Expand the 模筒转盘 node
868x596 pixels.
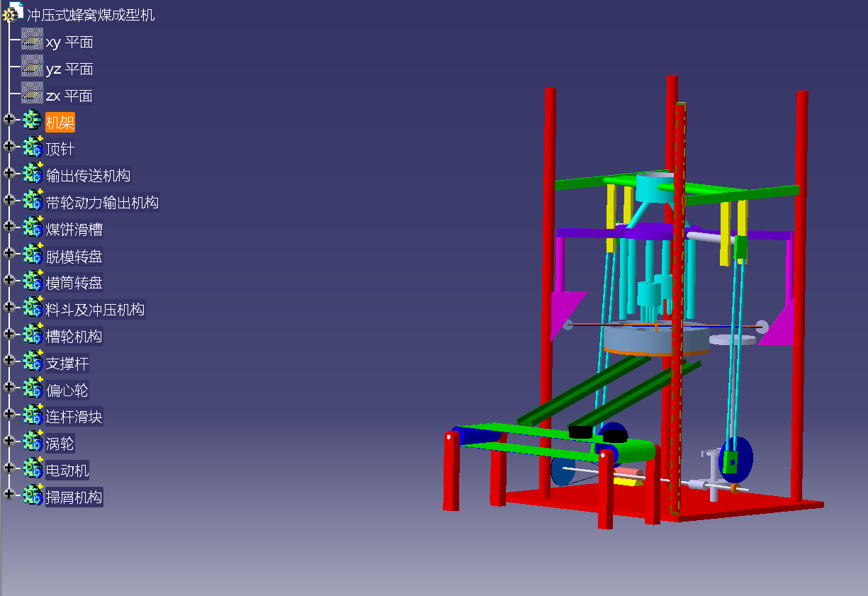tap(9, 279)
